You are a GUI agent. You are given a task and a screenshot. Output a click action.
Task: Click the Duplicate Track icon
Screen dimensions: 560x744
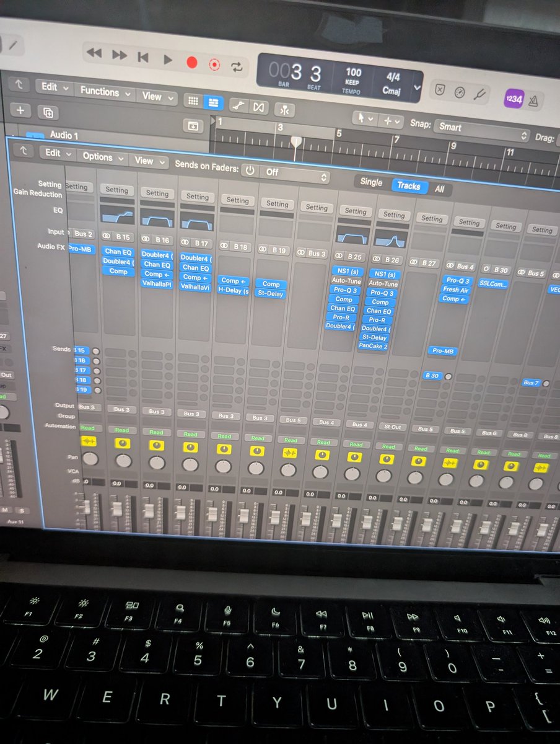(48, 112)
